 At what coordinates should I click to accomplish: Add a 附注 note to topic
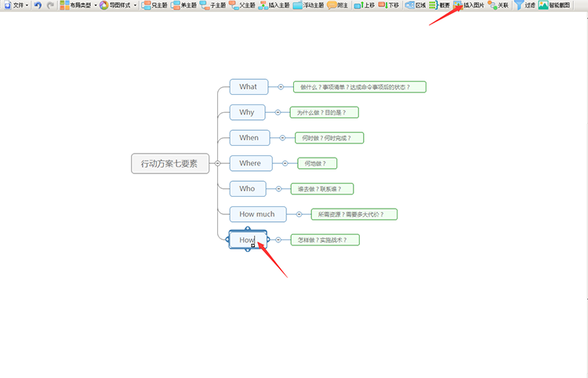click(338, 5)
